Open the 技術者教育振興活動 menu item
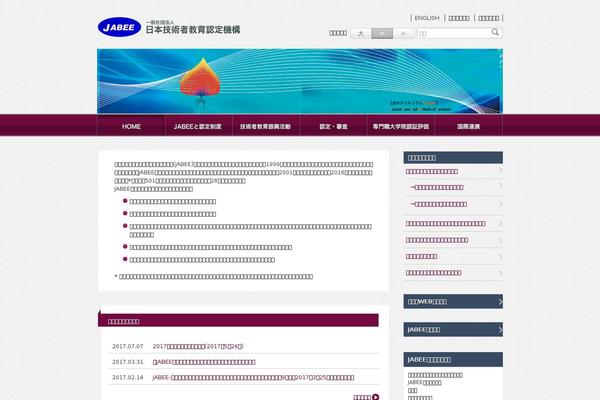 coord(266,126)
